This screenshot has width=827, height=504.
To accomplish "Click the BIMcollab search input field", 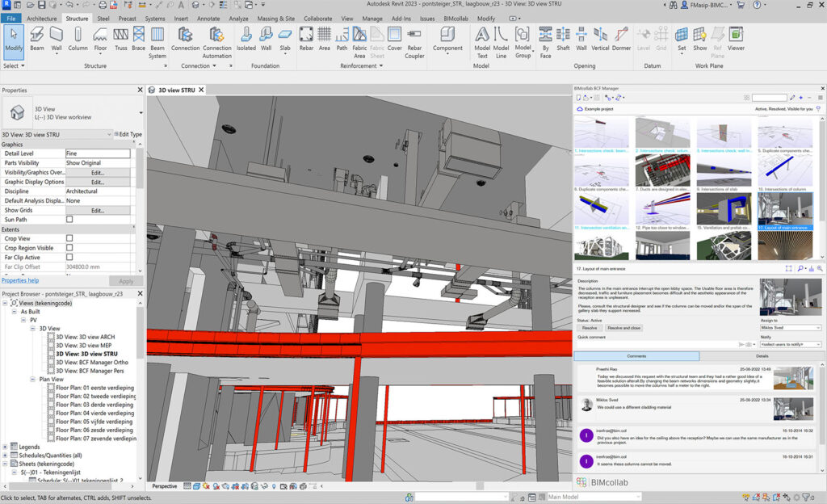I will pyautogui.click(x=770, y=98).
